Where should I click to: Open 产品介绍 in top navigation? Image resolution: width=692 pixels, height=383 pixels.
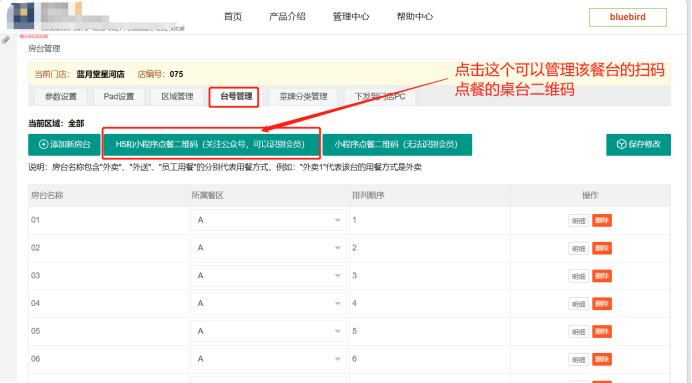click(x=287, y=17)
